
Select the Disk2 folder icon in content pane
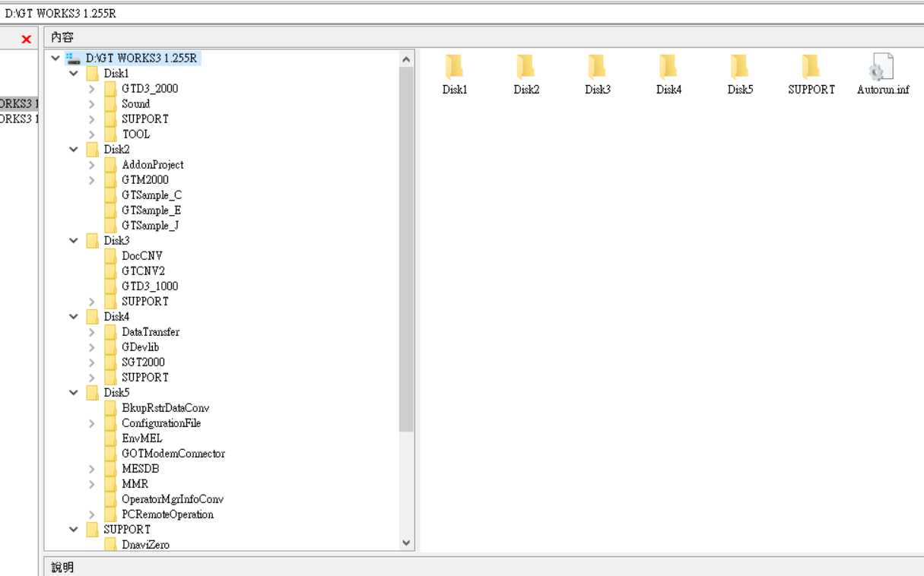[526, 68]
